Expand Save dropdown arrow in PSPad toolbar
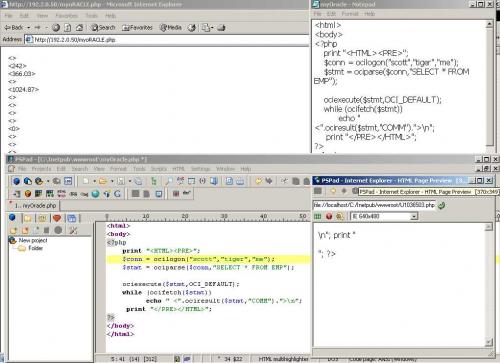Screen dimensions: 500x363 [x=130, y=181]
